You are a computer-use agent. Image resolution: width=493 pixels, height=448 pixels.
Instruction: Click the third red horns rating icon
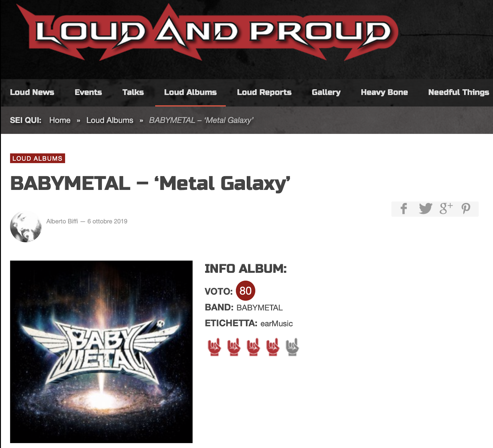coord(253,347)
